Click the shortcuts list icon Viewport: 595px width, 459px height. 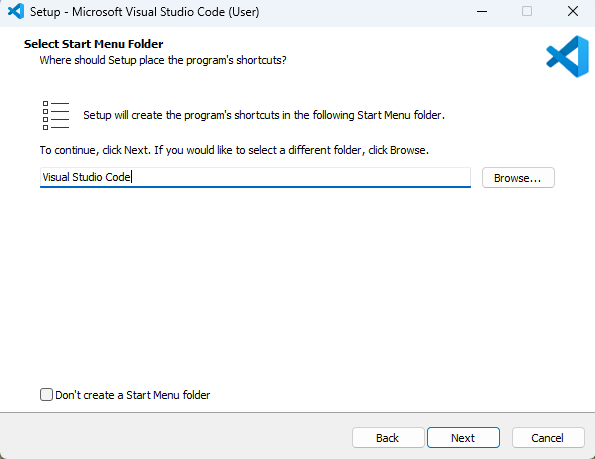click(56, 115)
